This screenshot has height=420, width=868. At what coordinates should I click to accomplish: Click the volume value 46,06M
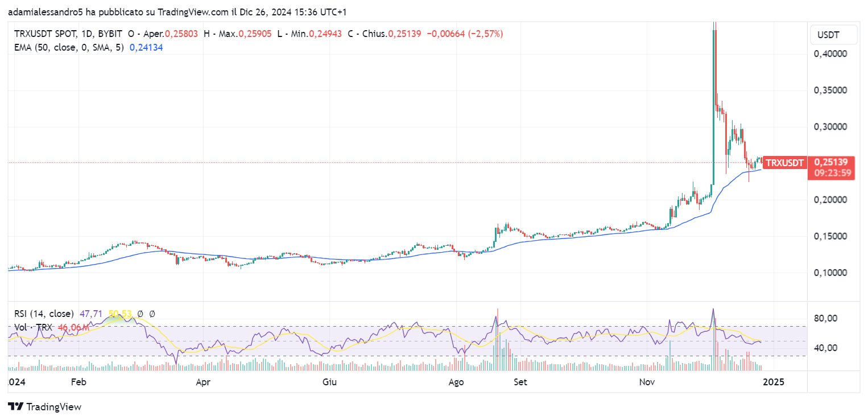click(x=75, y=327)
